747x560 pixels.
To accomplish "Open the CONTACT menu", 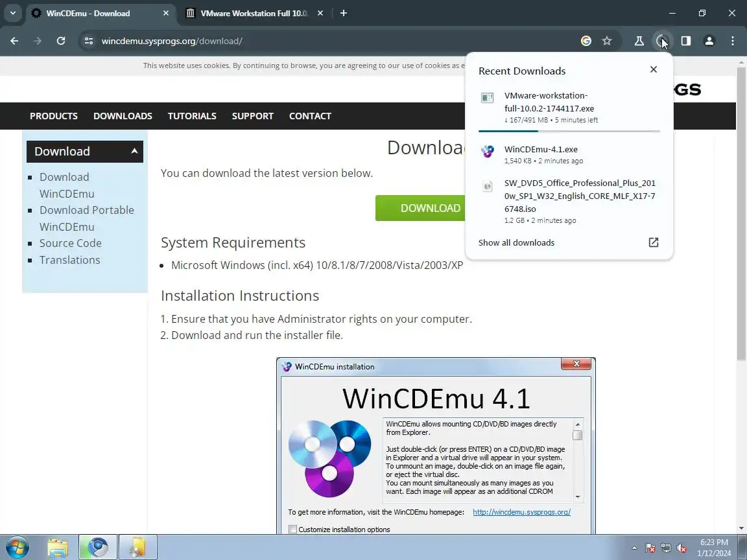I will click(x=310, y=116).
